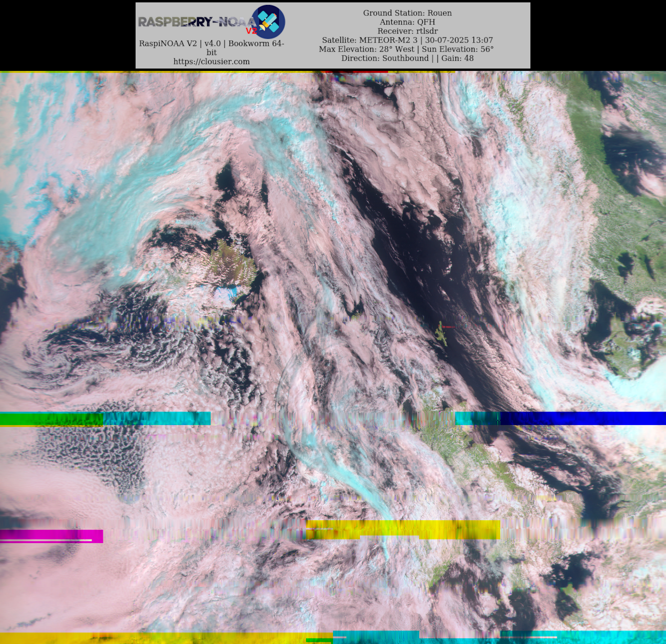Click the Raspberry-NOAA satellite logo icon

(x=269, y=22)
